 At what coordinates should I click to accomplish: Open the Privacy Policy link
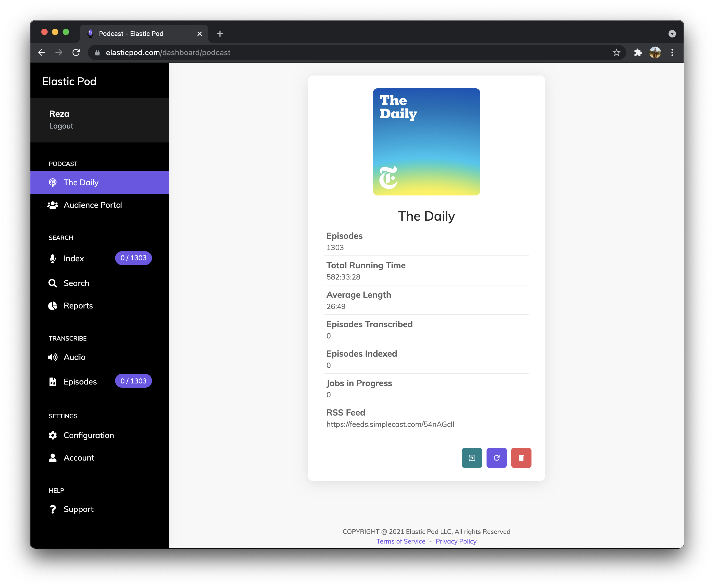click(x=456, y=541)
